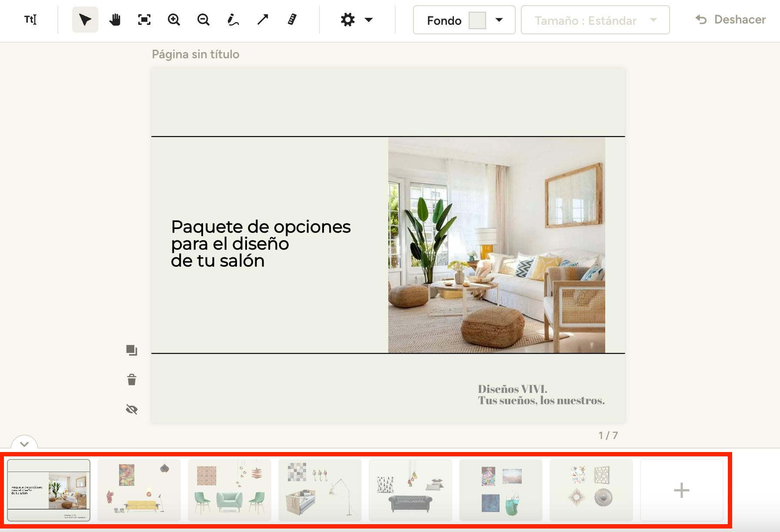This screenshot has width=780, height=532.
Task: Choose the hand pan tool
Action: pyautogui.click(x=115, y=20)
